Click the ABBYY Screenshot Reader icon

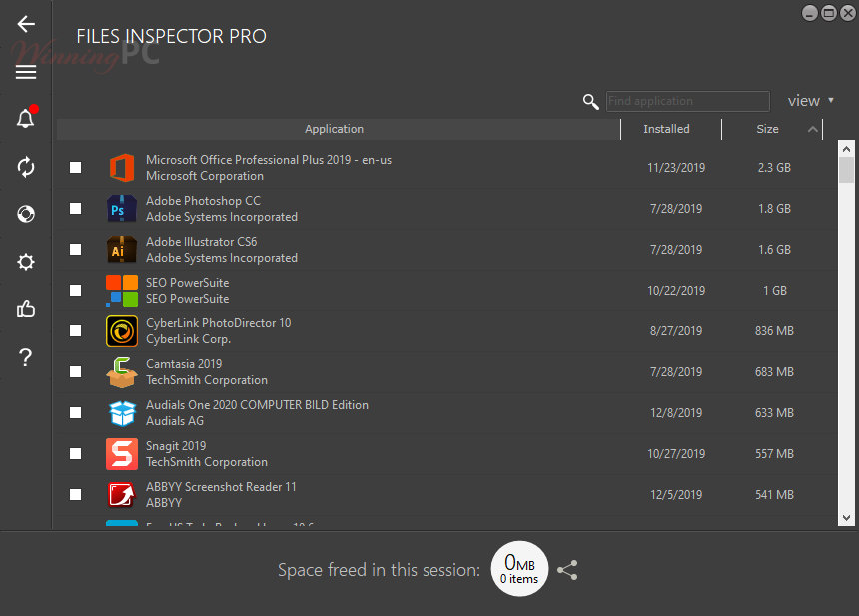tap(122, 495)
